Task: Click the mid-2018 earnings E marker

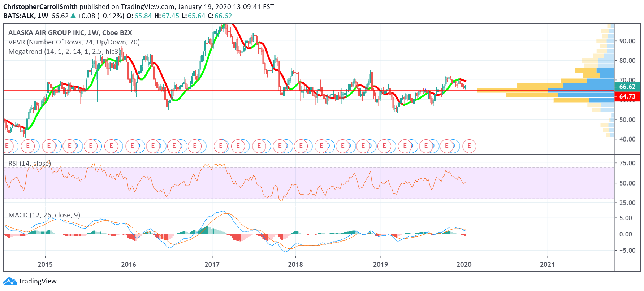Action: pyautogui.click(x=342, y=146)
